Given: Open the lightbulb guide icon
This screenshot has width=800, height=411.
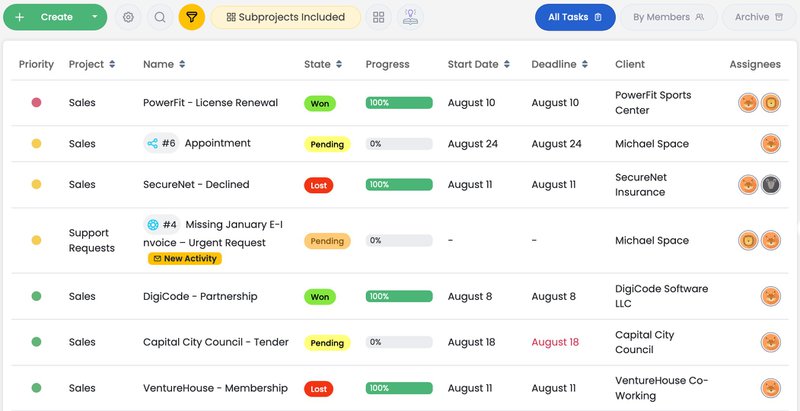Looking at the screenshot, I should click(410, 17).
